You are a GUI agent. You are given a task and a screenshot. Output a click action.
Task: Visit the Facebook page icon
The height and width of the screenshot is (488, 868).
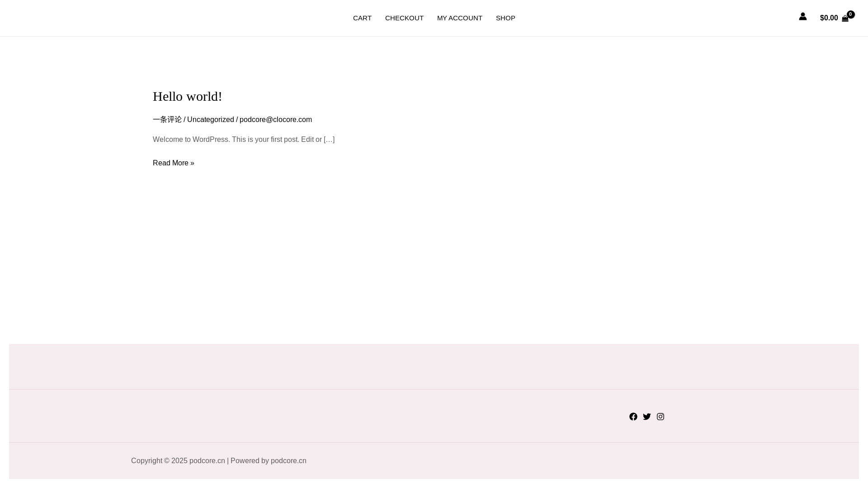pyautogui.click(x=633, y=417)
